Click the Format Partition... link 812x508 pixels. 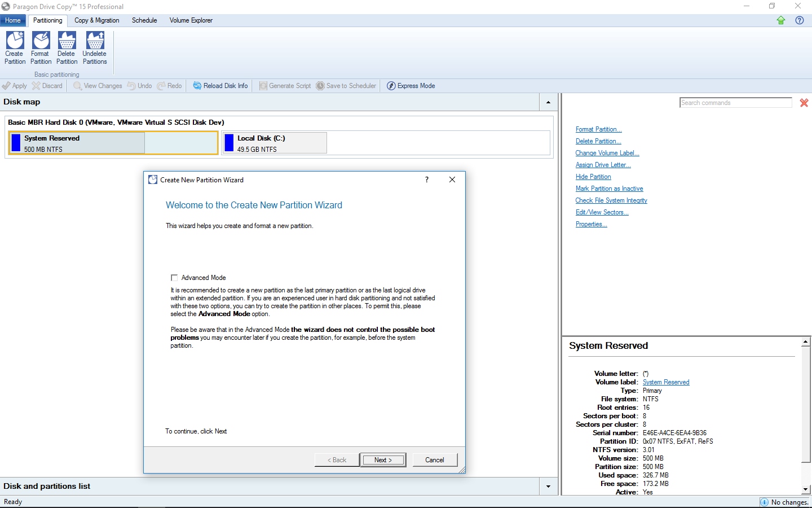598,129
